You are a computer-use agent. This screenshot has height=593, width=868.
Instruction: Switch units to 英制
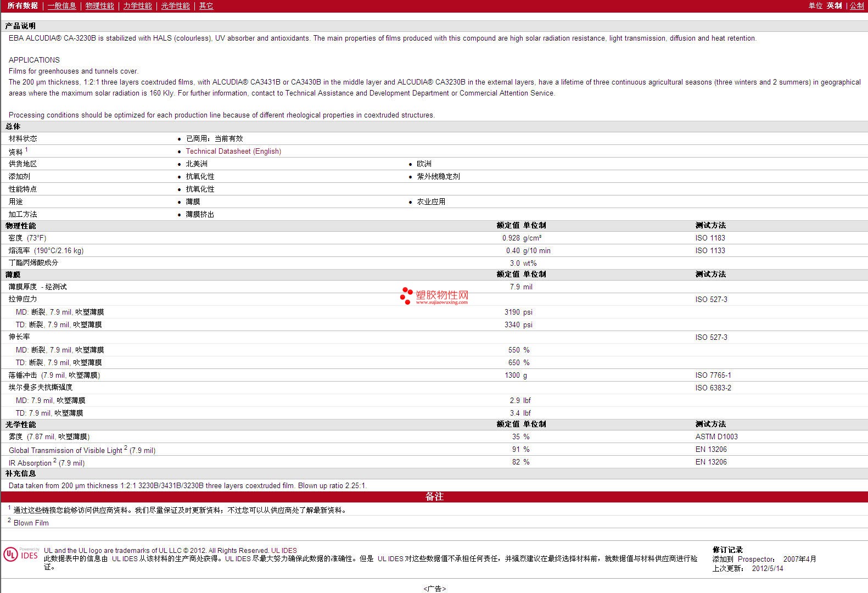point(834,5)
